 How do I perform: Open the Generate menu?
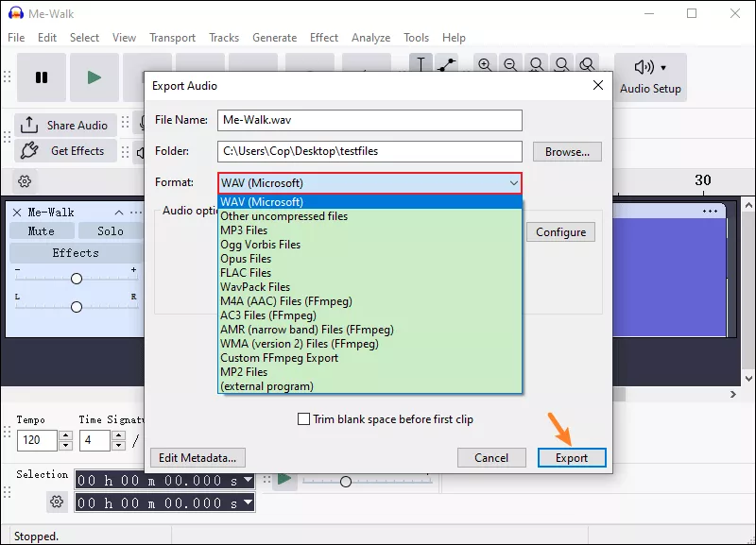tap(275, 38)
